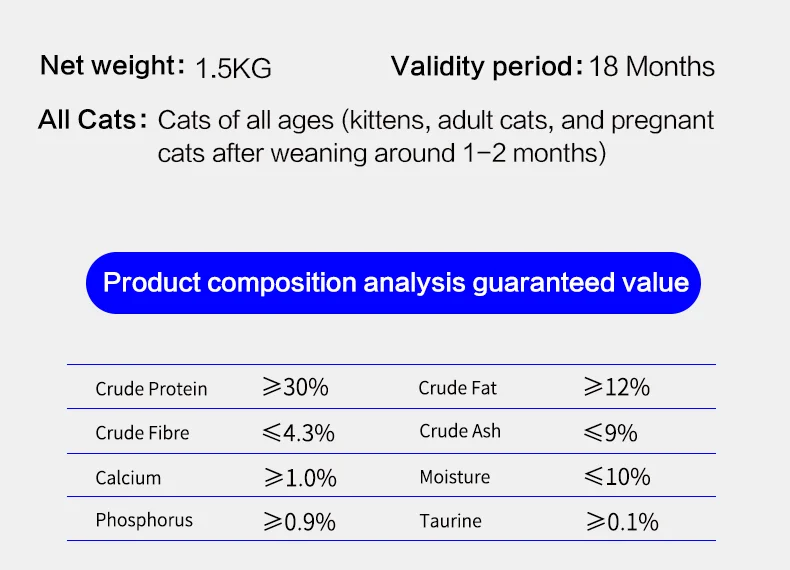Click the Crude Protein row label
The image size is (790, 570).
151,389
